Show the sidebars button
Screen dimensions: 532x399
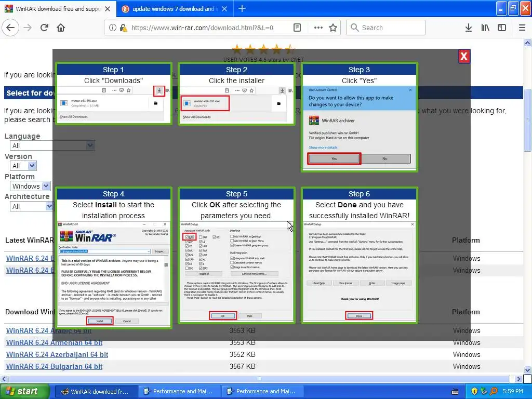[x=502, y=28]
